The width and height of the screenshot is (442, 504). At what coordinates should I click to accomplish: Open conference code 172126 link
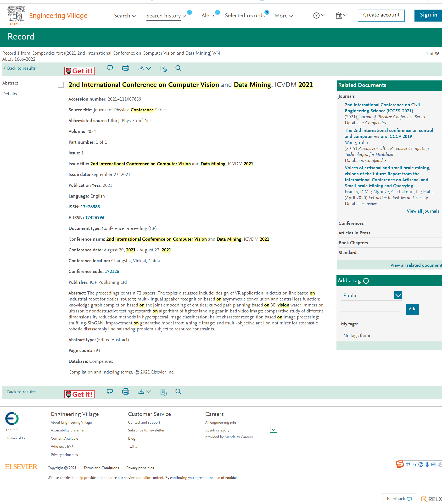coord(112,272)
